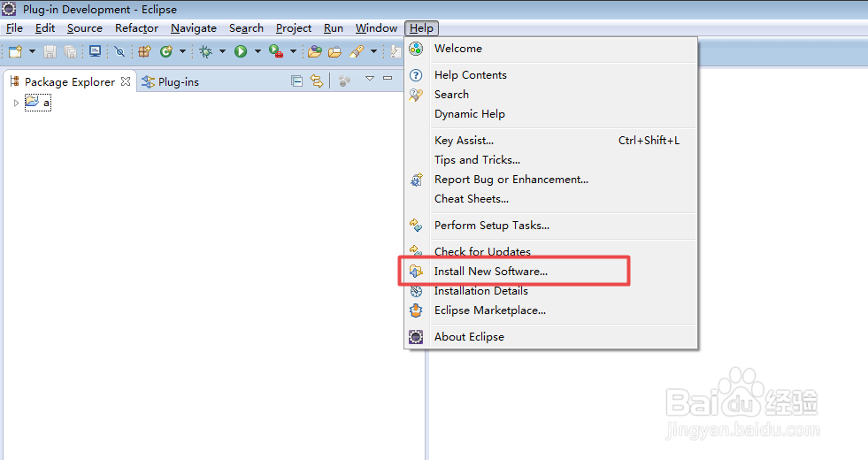The width and height of the screenshot is (868, 460).
Task: Open the External Tools dropdown arrow
Action: coord(293,51)
